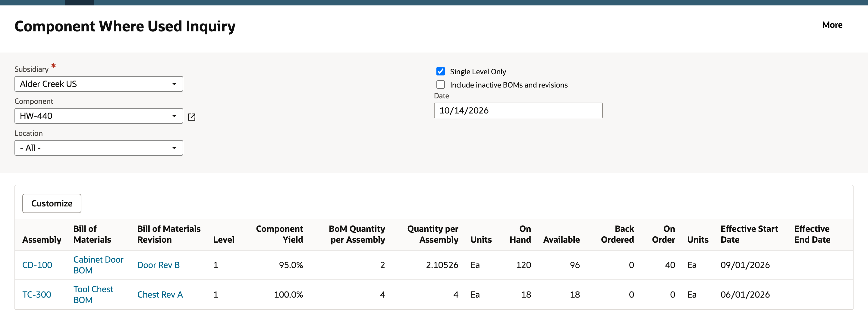Click the 95.0% yield value
868x332 pixels.
[x=291, y=265]
